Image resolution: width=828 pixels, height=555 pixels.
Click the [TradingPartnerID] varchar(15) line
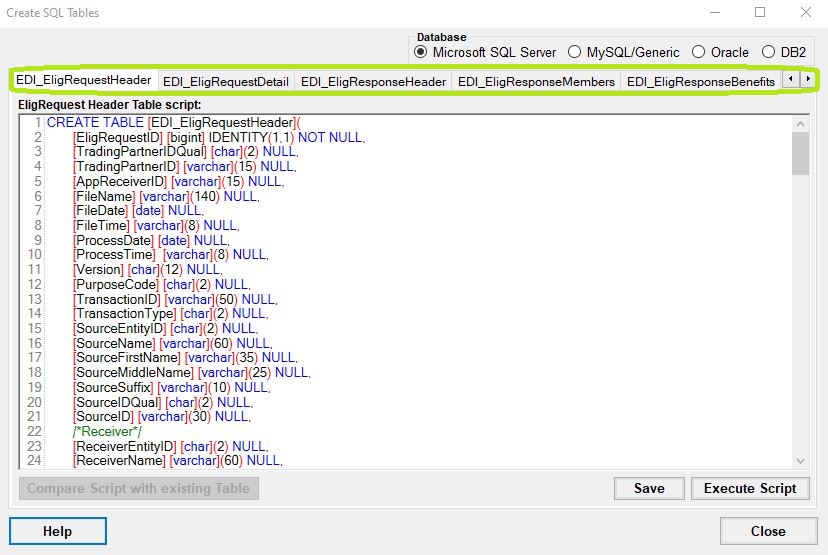click(184, 166)
